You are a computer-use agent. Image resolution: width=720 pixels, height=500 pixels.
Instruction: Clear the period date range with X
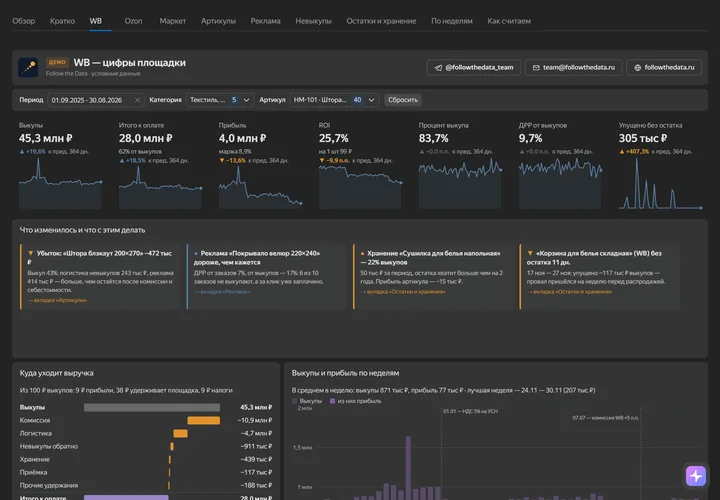(x=137, y=100)
